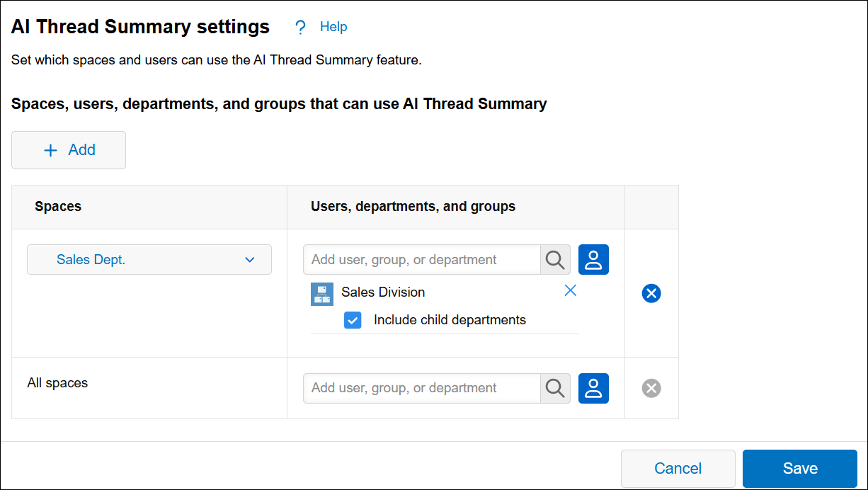Remove Sales Division using its X icon
This screenshot has width=868, height=490.
571,290
